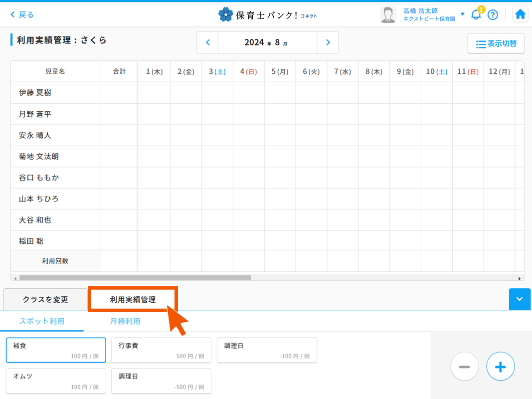Select the 補食 100円 item
532x399 pixels.
click(55, 350)
